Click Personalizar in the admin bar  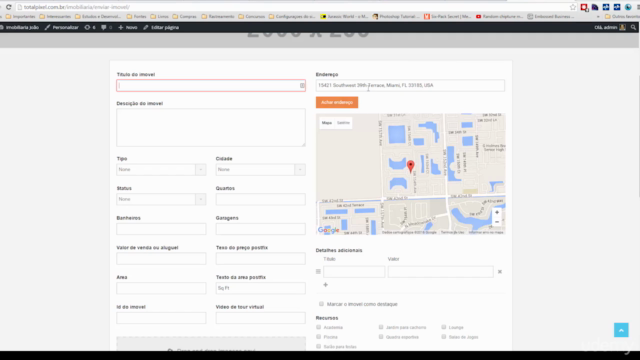(x=61, y=27)
